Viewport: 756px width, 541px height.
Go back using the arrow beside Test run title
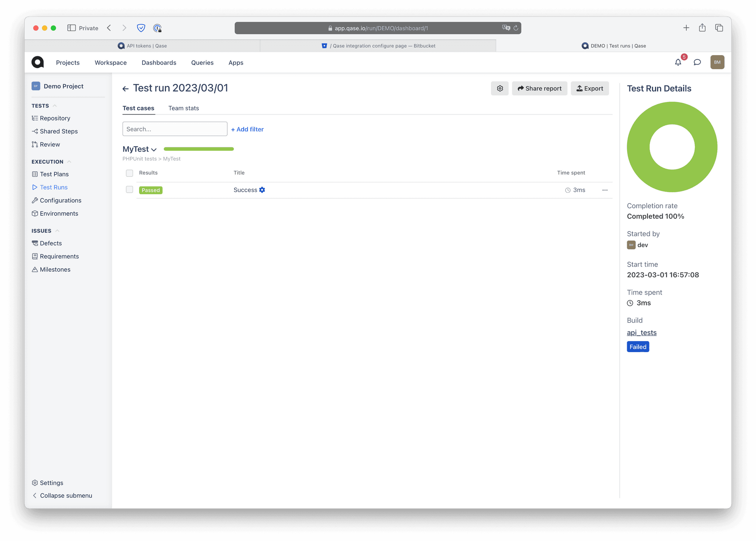click(x=125, y=89)
